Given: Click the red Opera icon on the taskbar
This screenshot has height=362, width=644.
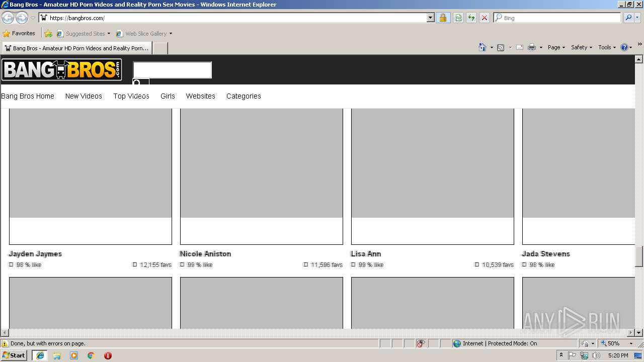Looking at the screenshot, I should pyautogui.click(x=108, y=355).
